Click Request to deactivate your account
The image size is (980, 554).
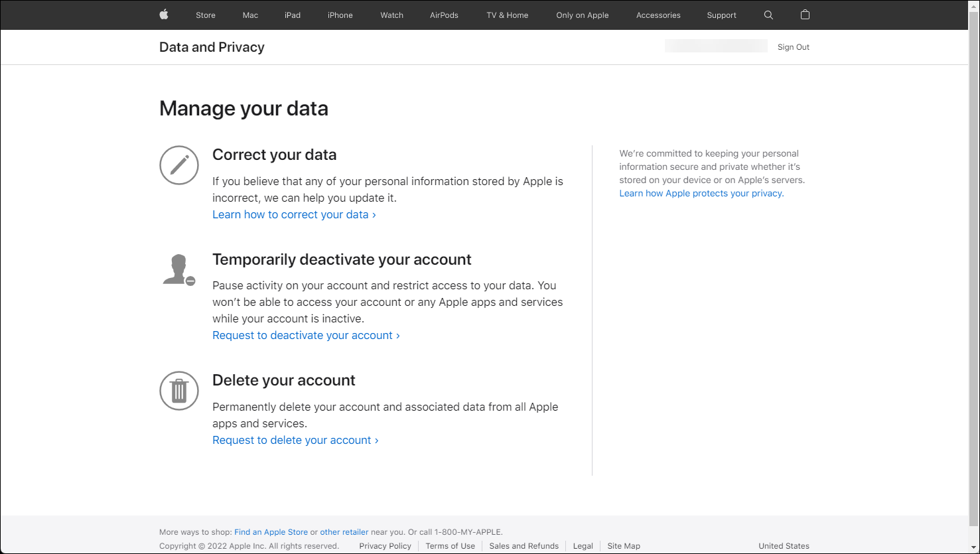coord(306,335)
